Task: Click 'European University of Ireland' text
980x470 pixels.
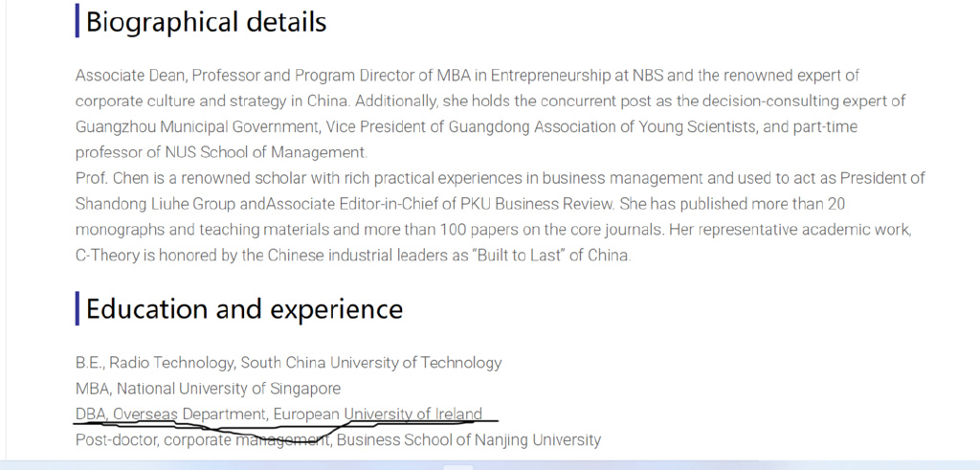Action: tap(378, 414)
